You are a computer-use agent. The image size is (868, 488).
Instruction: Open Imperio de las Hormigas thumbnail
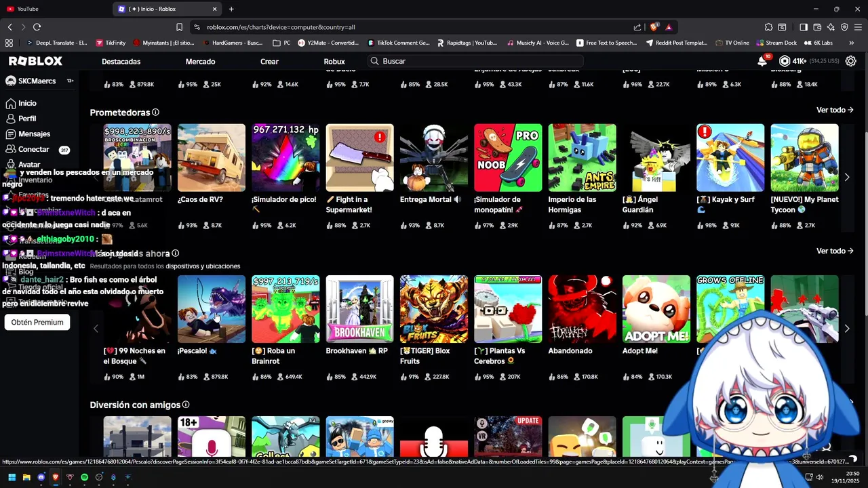(582, 157)
